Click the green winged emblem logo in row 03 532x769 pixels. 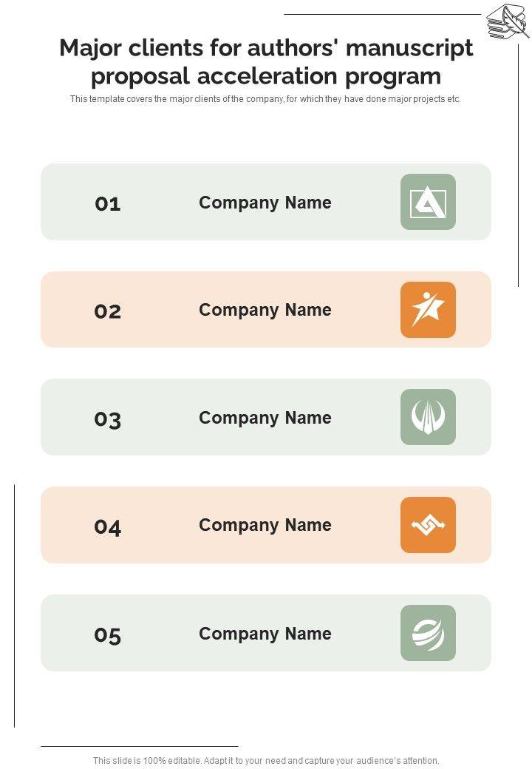point(428,417)
